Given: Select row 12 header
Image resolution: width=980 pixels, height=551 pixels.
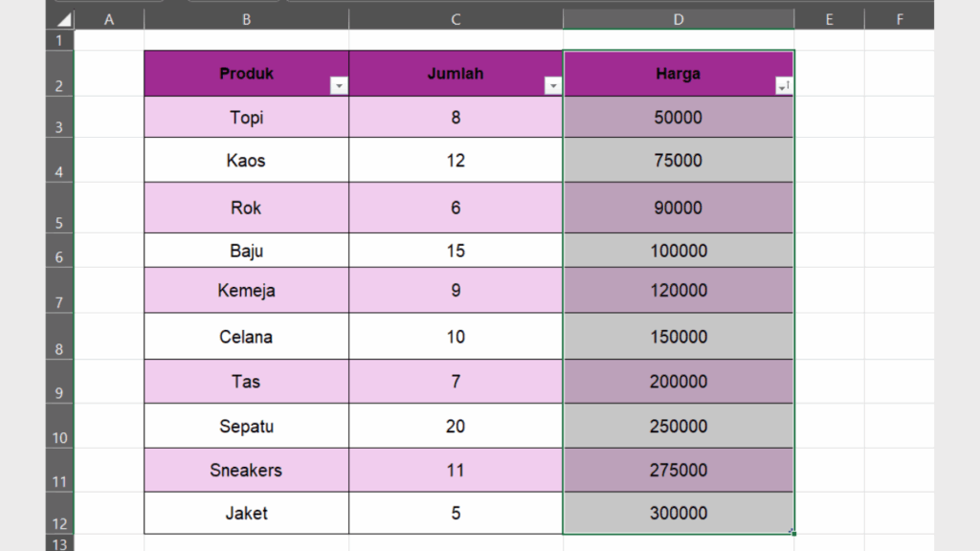Looking at the screenshot, I should [x=59, y=514].
